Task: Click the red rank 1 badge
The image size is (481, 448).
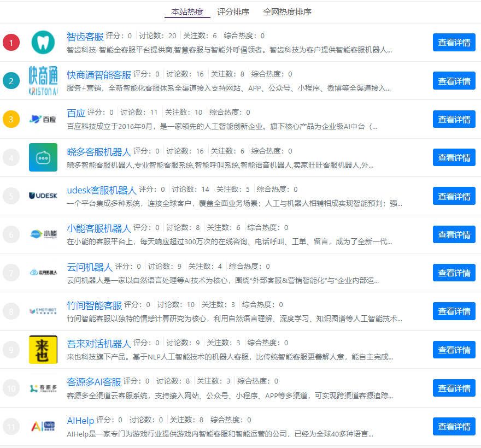Action: pyautogui.click(x=11, y=42)
